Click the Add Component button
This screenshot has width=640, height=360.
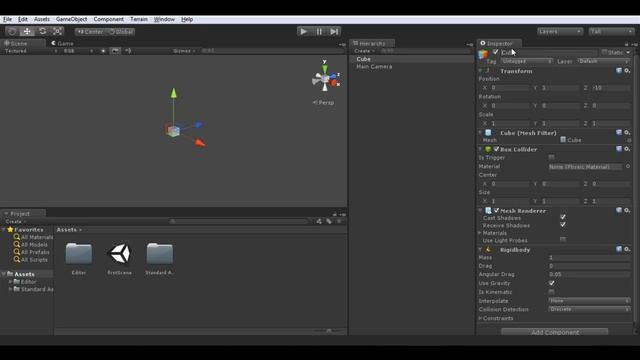555,332
